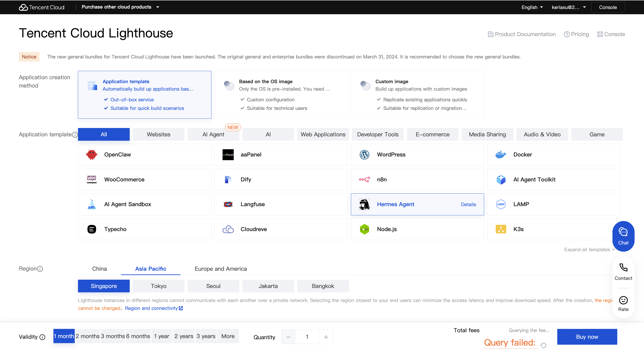Select the WordPress logo icon

(364, 154)
